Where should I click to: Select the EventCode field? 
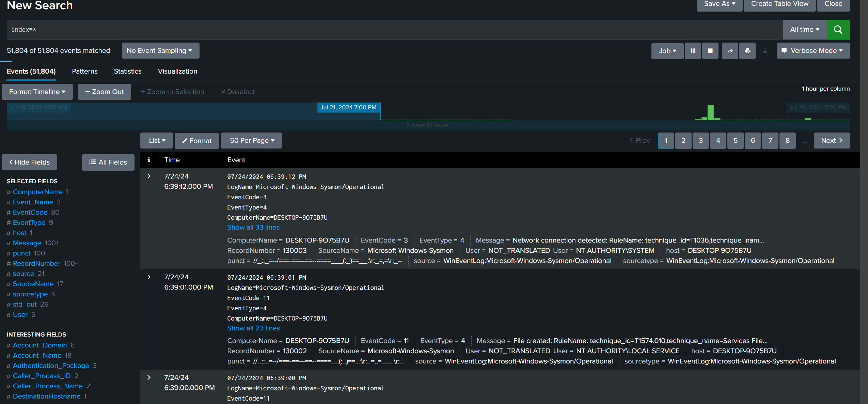coord(30,212)
